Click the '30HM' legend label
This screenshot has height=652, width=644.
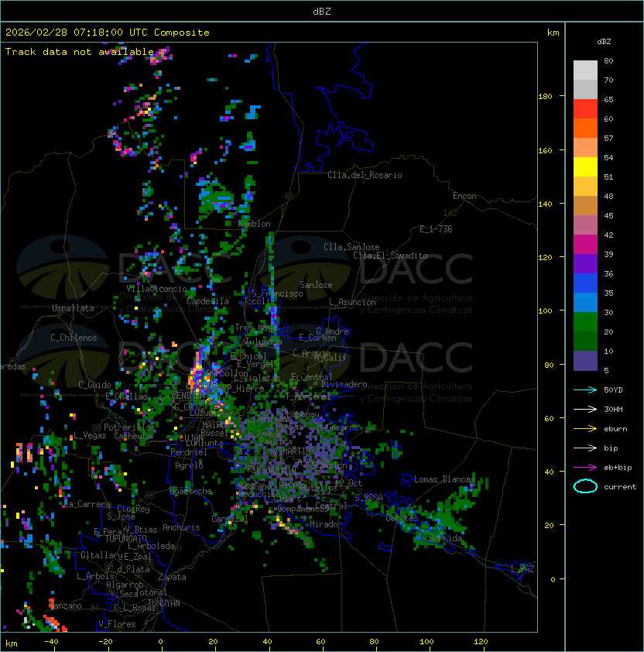click(x=613, y=410)
